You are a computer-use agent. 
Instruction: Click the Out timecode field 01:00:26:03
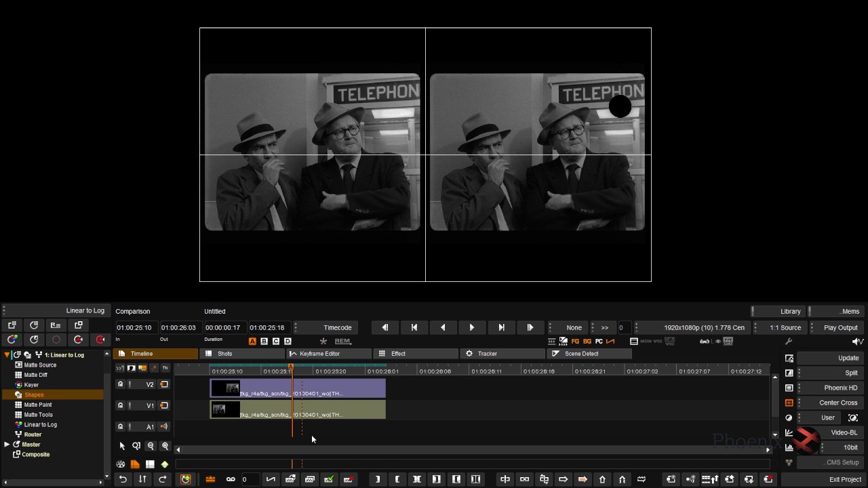[x=180, y=327]
